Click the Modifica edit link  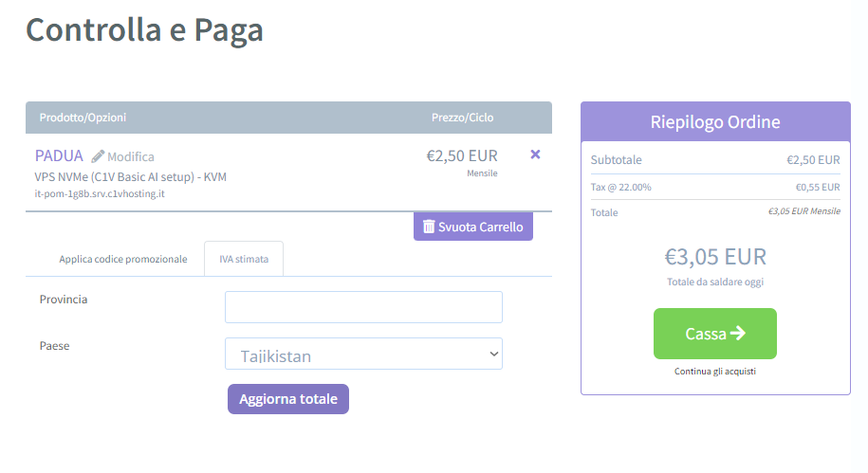click(131, 156)
